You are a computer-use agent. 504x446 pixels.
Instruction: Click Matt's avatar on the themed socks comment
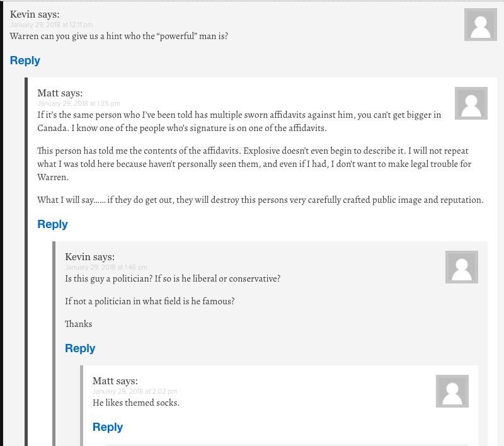[452, 391]
